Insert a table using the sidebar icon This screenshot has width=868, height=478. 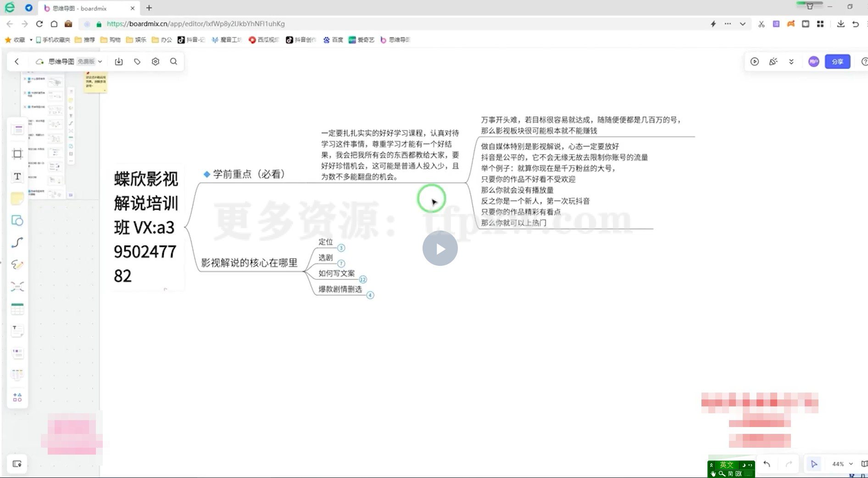[17, 309]
